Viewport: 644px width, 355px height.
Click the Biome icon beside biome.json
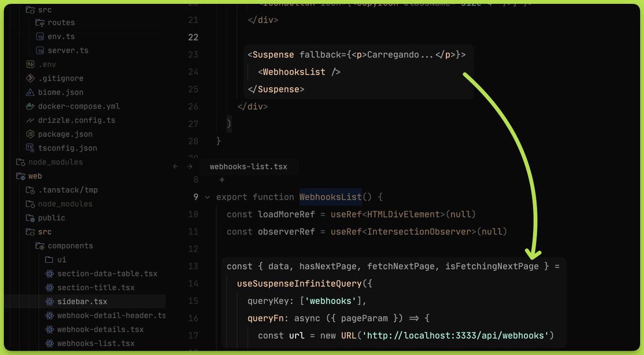(31, 92)
